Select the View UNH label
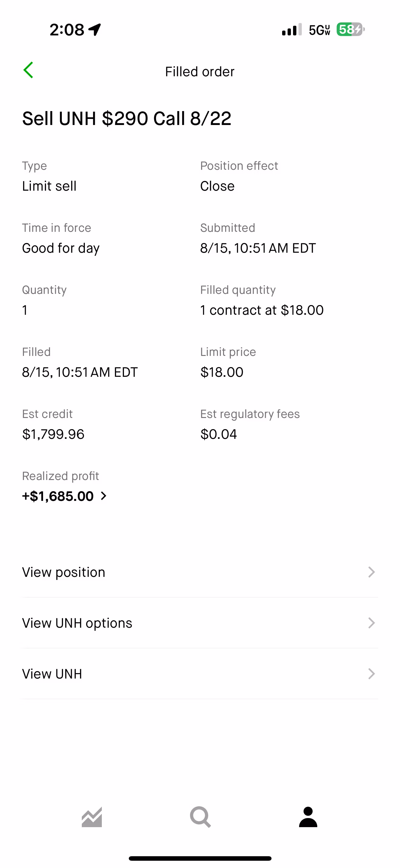This screenshot has height=868, width=400. (52, 674)
